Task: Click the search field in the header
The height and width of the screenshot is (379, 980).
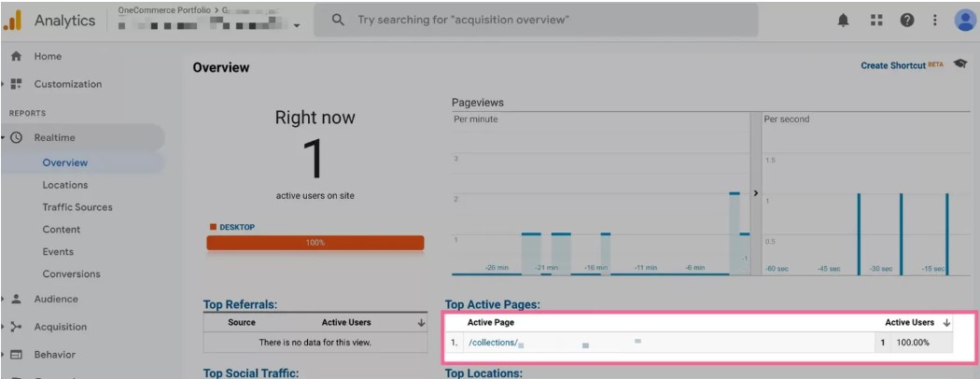Action: click(536, 20)
